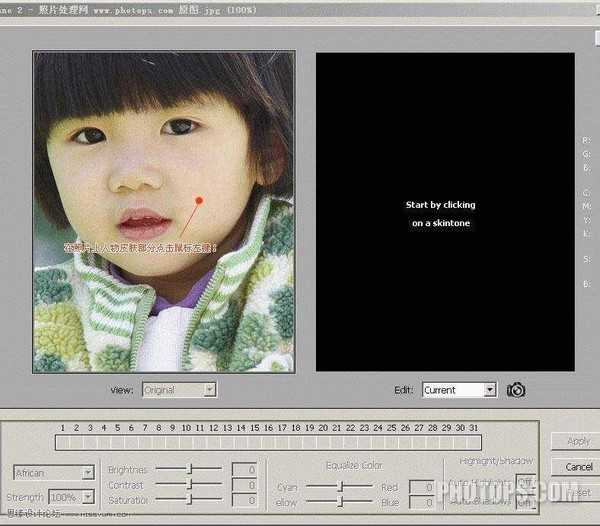Select swatch slot number 1
This screenshot has width=600, height=526.
point(62,442)
